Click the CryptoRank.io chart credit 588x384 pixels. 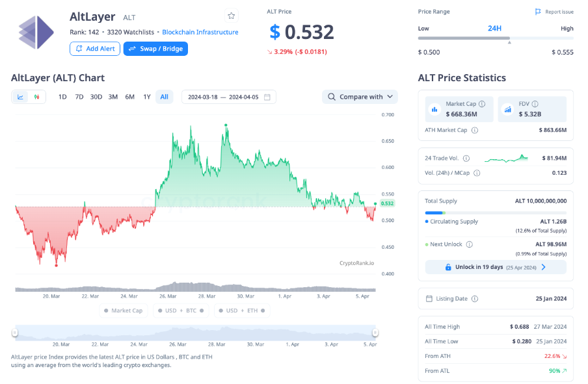pyautogui.click(x=356, y=263)
